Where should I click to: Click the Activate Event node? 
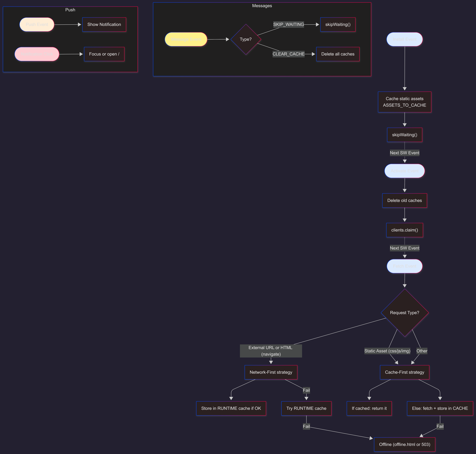(404, 171)
